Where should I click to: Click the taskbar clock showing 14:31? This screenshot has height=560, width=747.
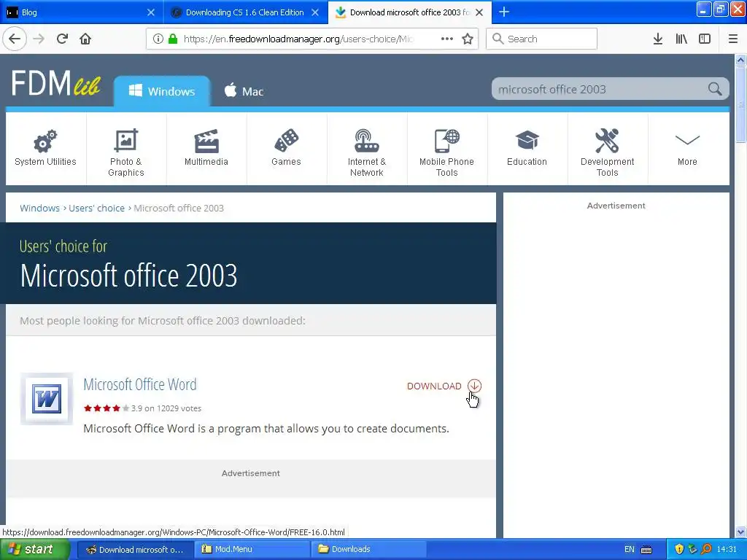[x=727, y=549]
